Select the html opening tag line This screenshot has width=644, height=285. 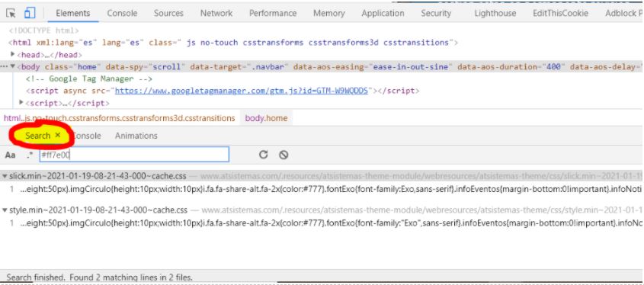point(233,43)
